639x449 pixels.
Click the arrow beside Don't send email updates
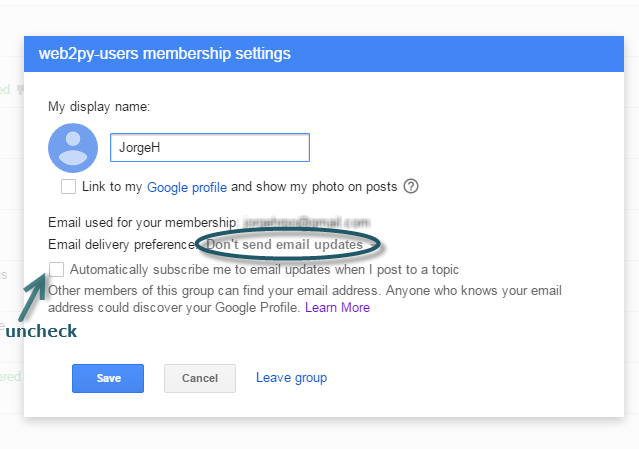pos(372,245)
